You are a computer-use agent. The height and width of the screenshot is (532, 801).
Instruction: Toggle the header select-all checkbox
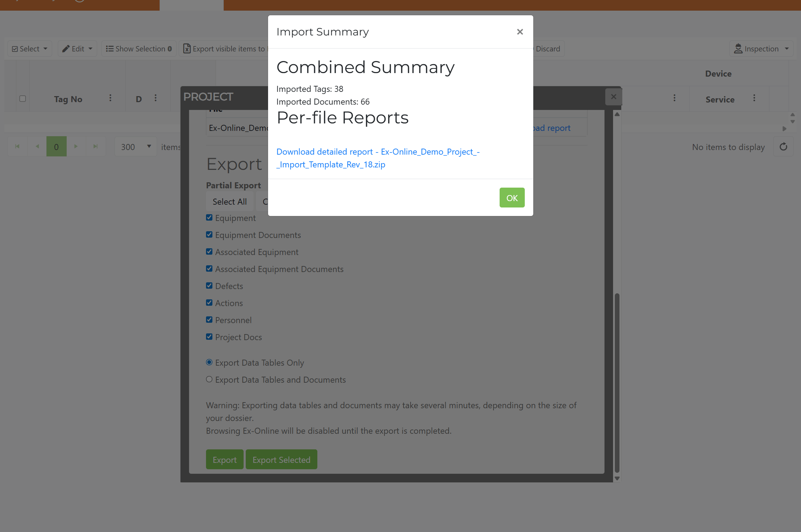[23, 99]
